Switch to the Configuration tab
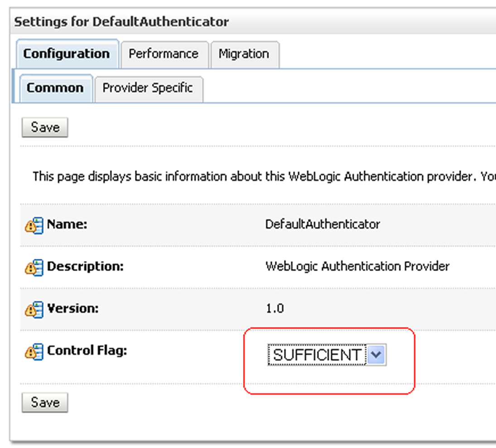Image resolution: width=496 pixels, height=448 pixels. [x=67, y=54]
